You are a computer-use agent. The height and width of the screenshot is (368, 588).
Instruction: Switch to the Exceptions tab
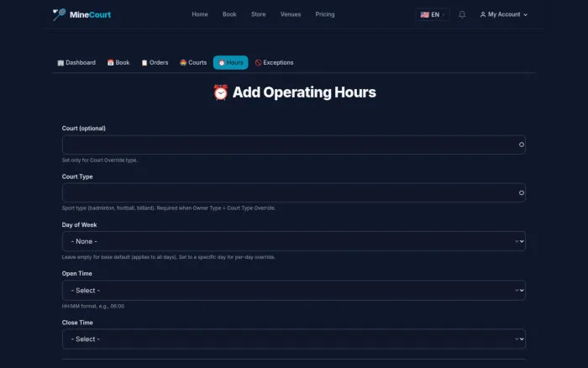pyautogui.click(x=274, y=63)
